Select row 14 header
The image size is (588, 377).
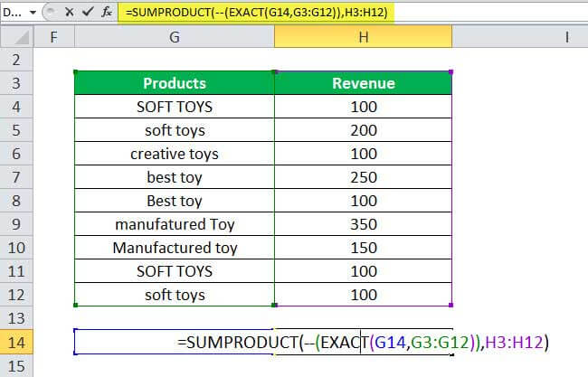pyautogui.click(x=17, y=343)
